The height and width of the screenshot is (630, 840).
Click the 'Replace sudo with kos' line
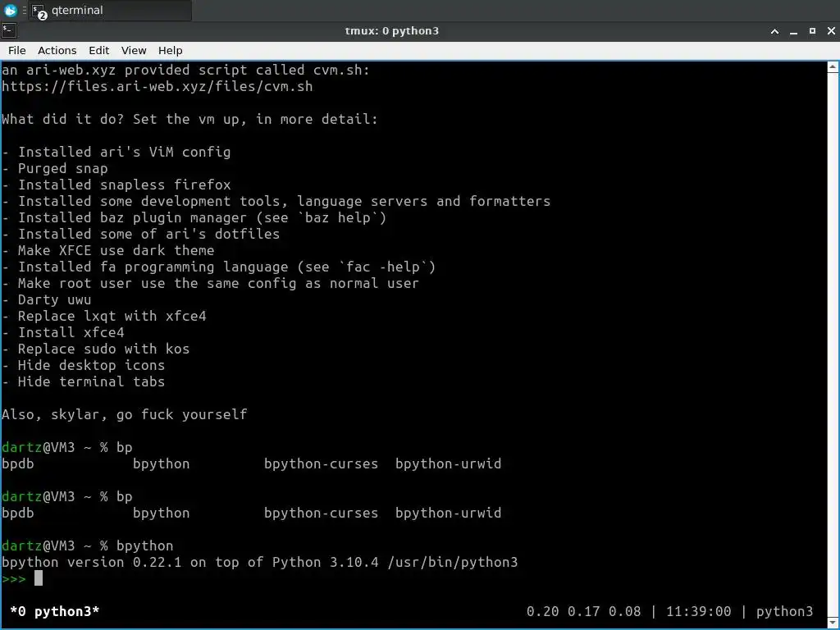(x=95, y=349)
